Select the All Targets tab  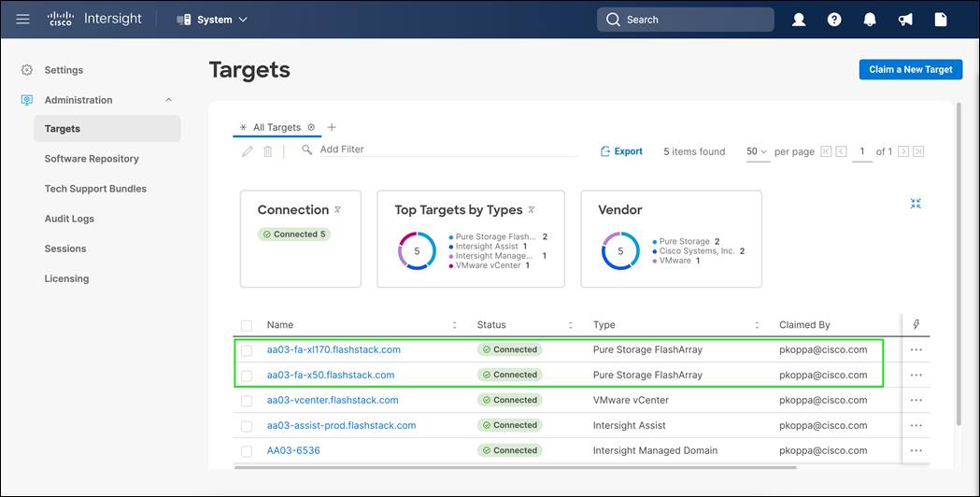click(277, 127)
